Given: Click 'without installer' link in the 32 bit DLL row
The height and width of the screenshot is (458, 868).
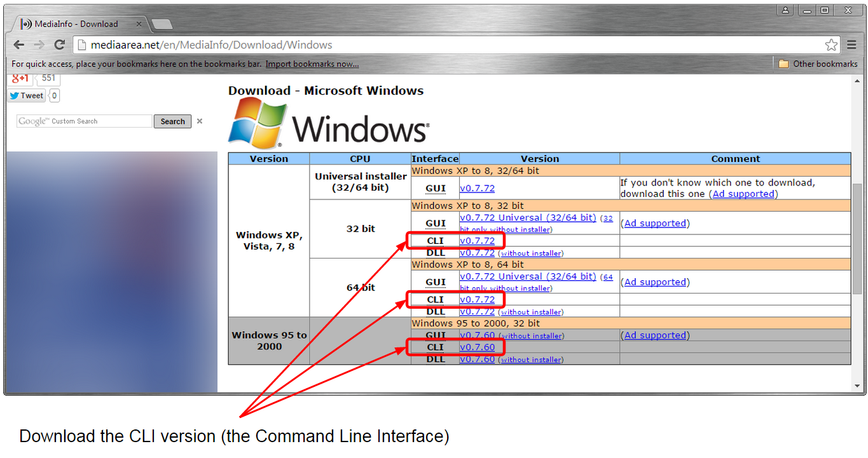Looking at the screenshot, I should click(x=530, y=253).
